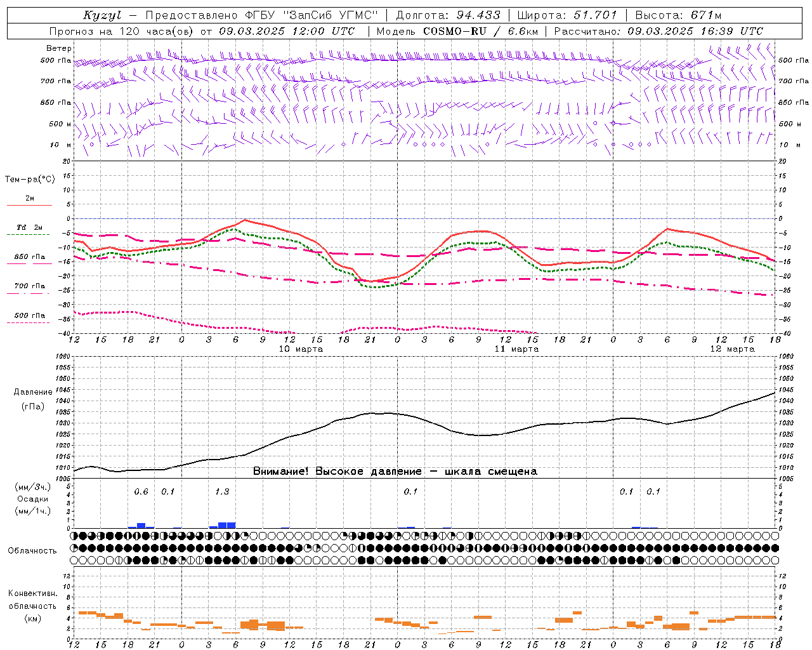Click the computed time Рассчитано: 09.03.2025 16:39 UTC
Viewport: 812px width, 650px height.
(658, 31)
